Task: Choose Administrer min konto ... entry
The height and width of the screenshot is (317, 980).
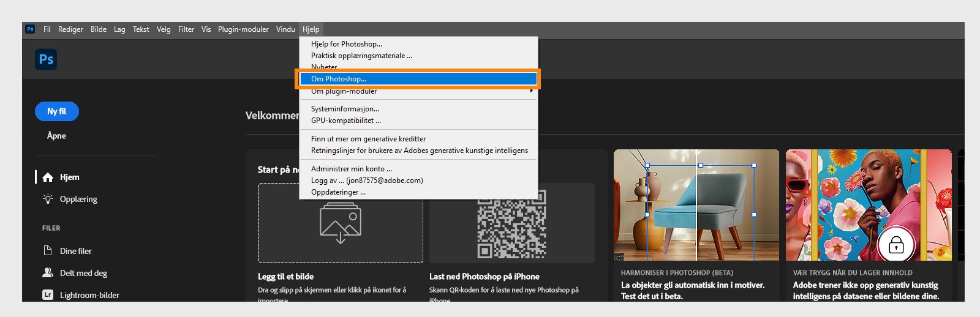Action: pyautogui.click(x=418, y=169)
